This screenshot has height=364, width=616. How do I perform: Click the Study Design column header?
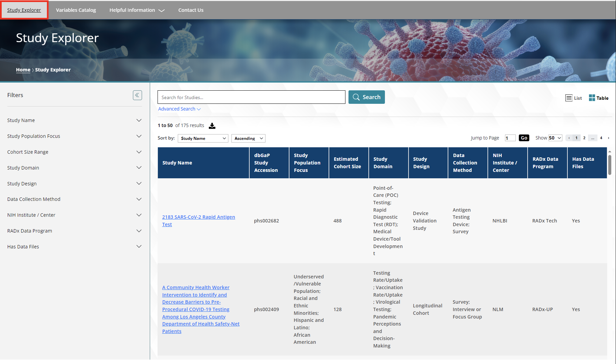pos(428,163)
